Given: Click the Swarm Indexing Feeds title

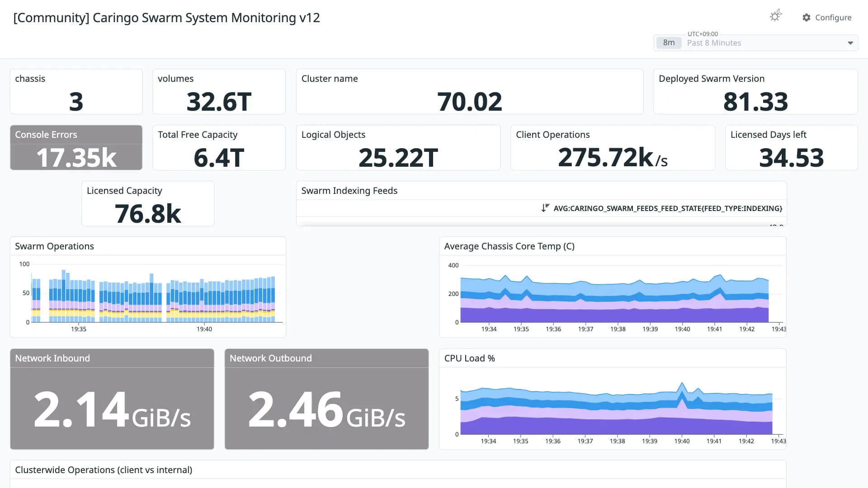Looking at the screenshot, I should click(x=349, y=191).
